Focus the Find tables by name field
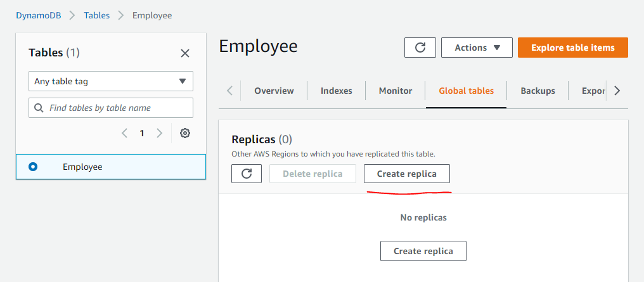Image resolution: width=644 pixels, height=282 pixels. click(x=117, y=108)
